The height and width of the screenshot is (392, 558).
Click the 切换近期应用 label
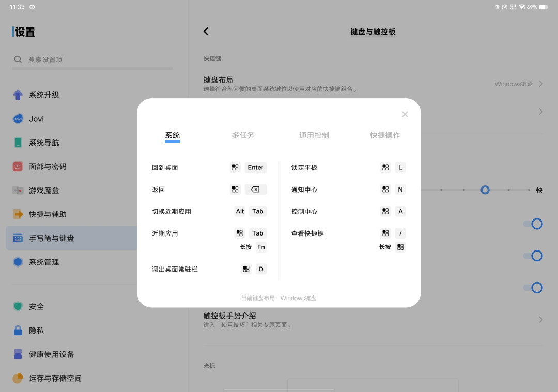click(172, 212)
